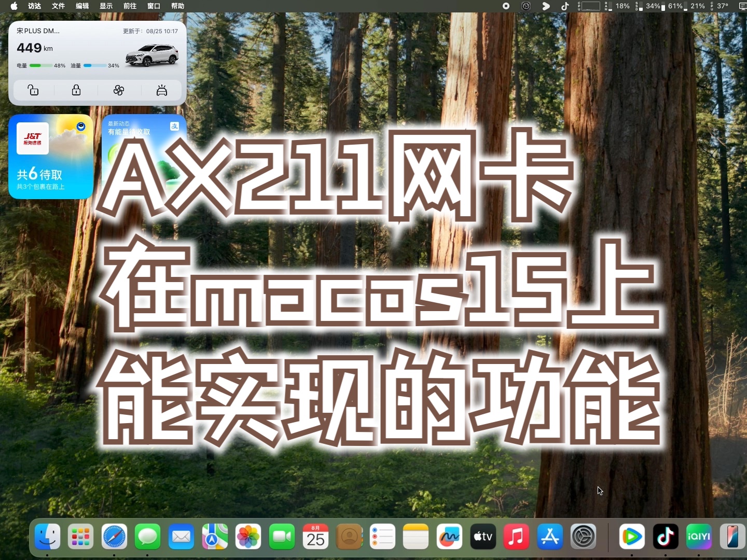Click the 449 km range text

click(35, 48)
